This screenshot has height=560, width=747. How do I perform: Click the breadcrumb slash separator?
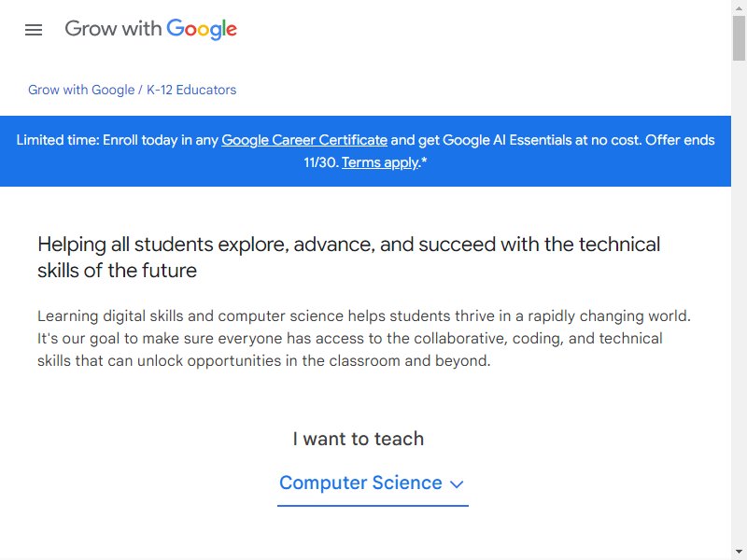coord(140,90)
